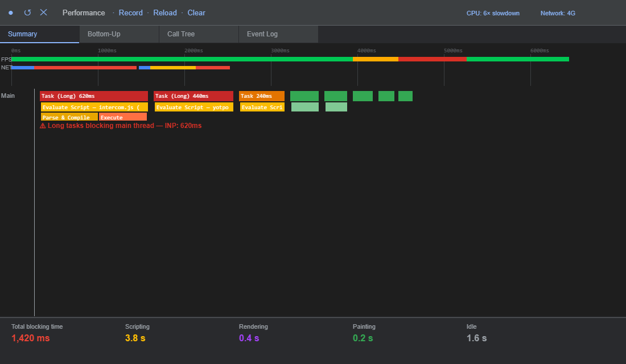The image size is (626, 364).
Task: Select Evaluate Script intercom.js bar
Action: (x=94, y=107)
